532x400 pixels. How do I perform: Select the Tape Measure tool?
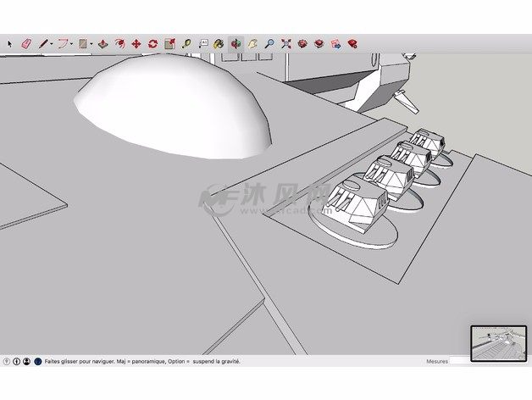point(186,42)
